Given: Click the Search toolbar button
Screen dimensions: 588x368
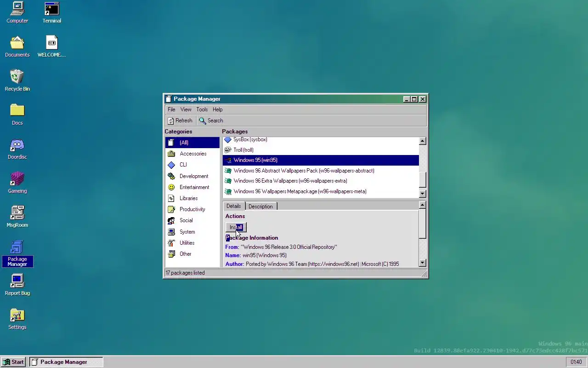Looking at the screenshot, I should (211, 121).
